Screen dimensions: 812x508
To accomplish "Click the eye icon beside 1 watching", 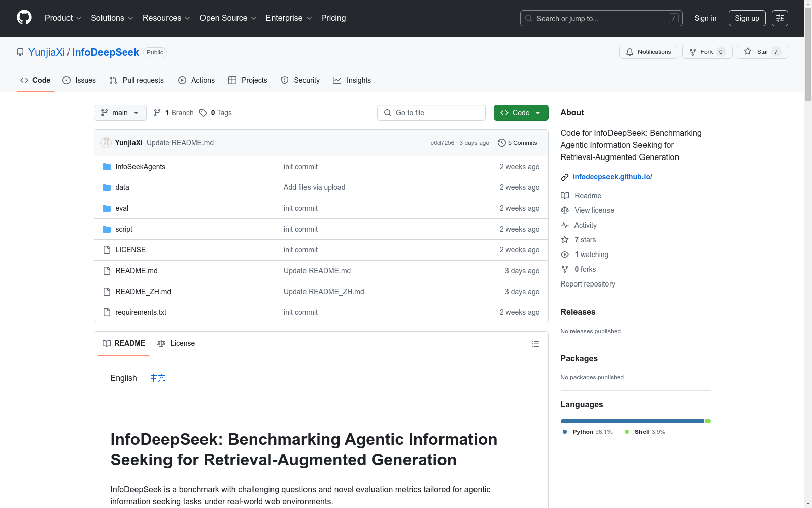I will coord(565,255).
